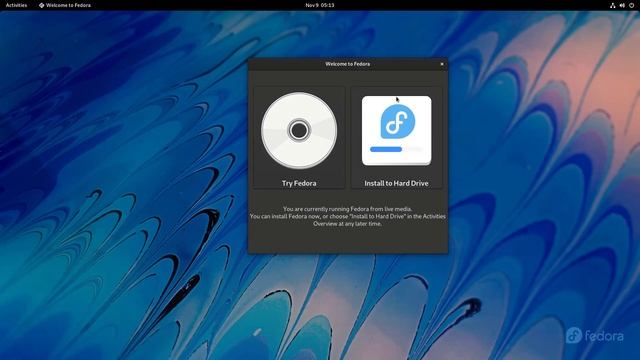Select the Try Fedora label
The width and height of the screenshot is (640, 360).
299,183
